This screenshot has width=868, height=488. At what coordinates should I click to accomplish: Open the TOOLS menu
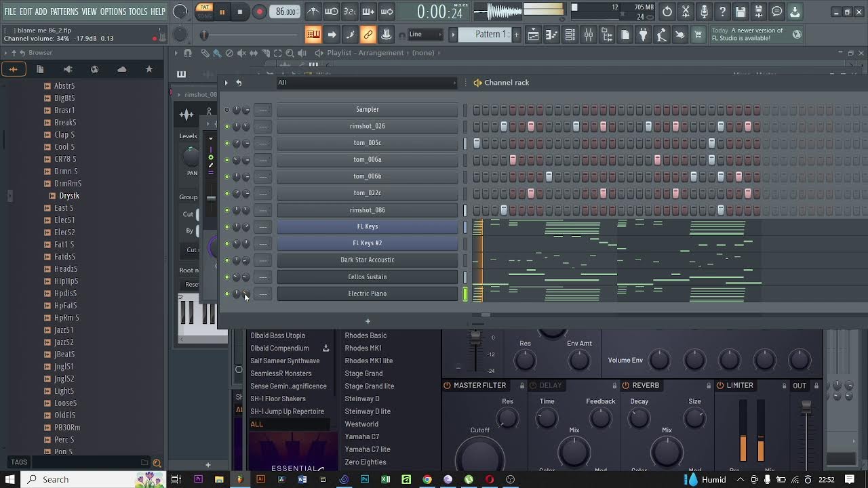click(138, 12)
